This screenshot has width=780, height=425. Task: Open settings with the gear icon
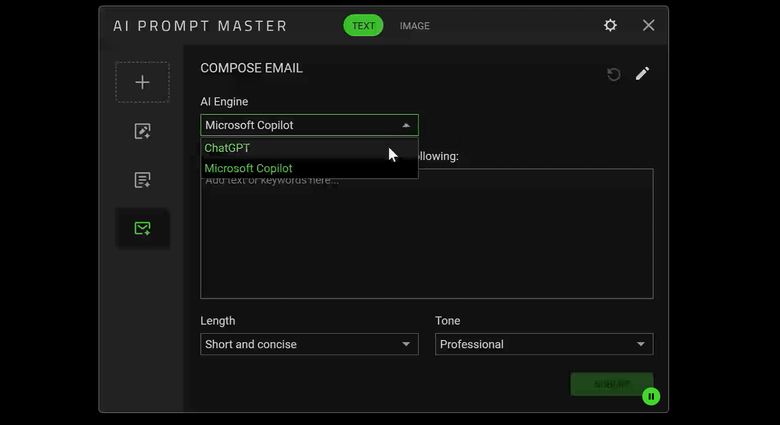click(610, 25)
